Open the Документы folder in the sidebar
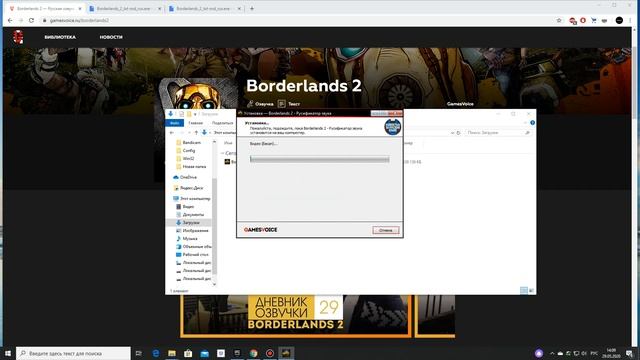The image size is (640, 360). point(190,214)
